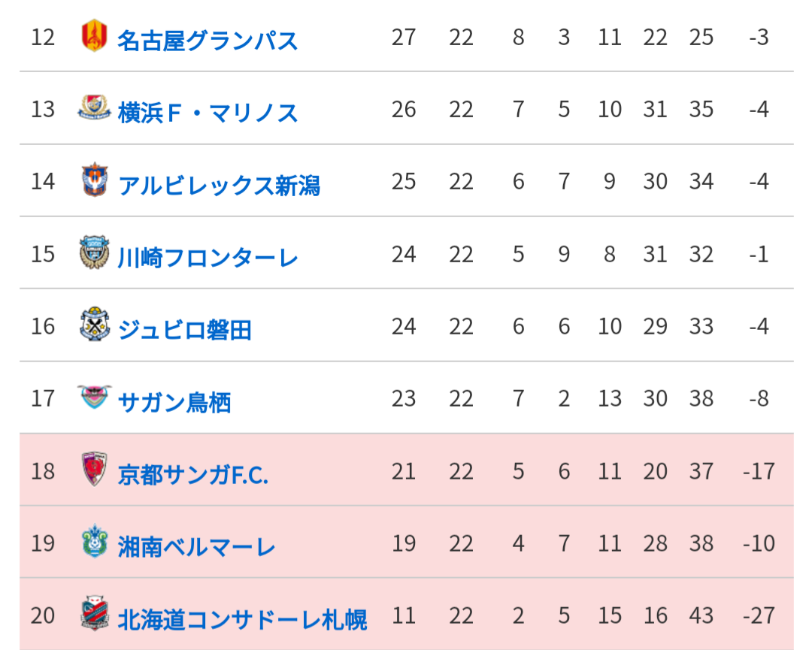Click the Shonan Bellmare crest icon
This screenshot has height=650, width=812.
coord(95,541)
